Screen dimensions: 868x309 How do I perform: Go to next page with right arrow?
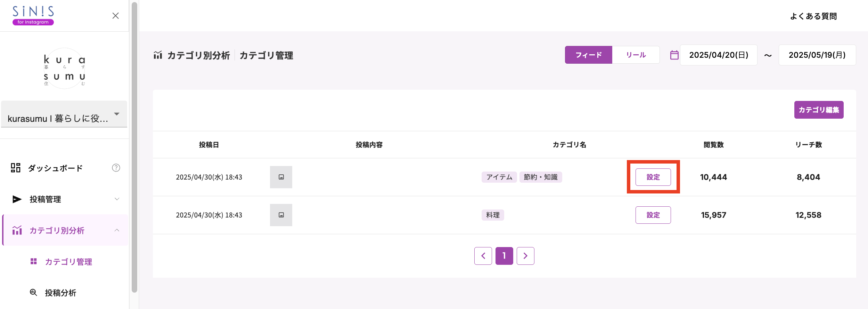[525, 256]
